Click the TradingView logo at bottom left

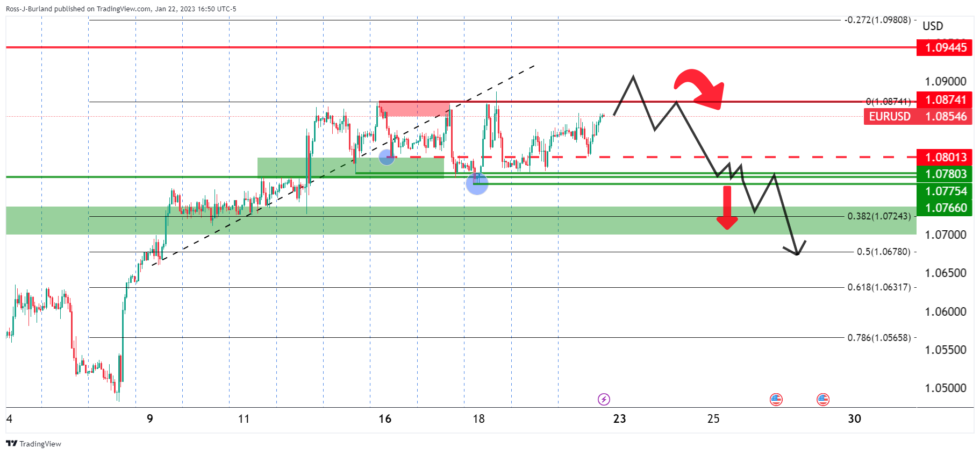[x=33, y=444]
